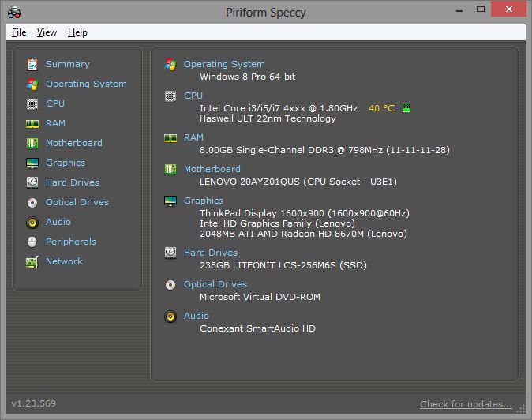Viewport: 532px width, 420px height.
Task: Click the Windows flag icon in summary panel
Action: pos(170,64)
